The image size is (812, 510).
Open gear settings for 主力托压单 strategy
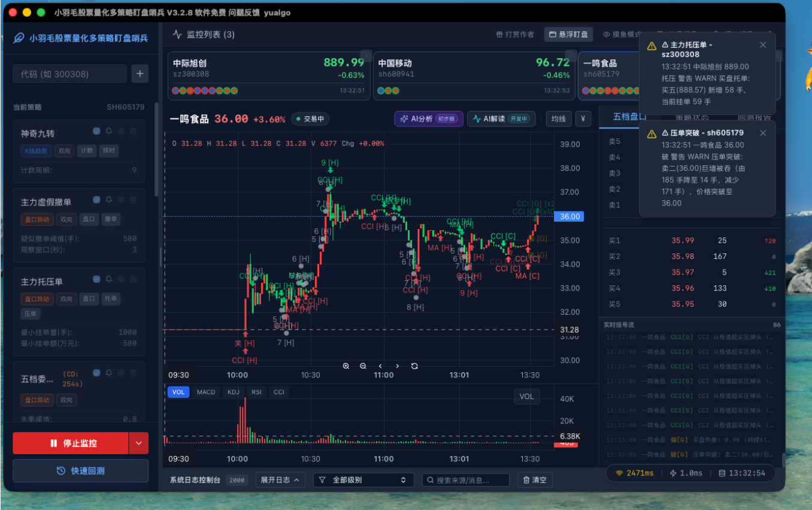[121, 279]
